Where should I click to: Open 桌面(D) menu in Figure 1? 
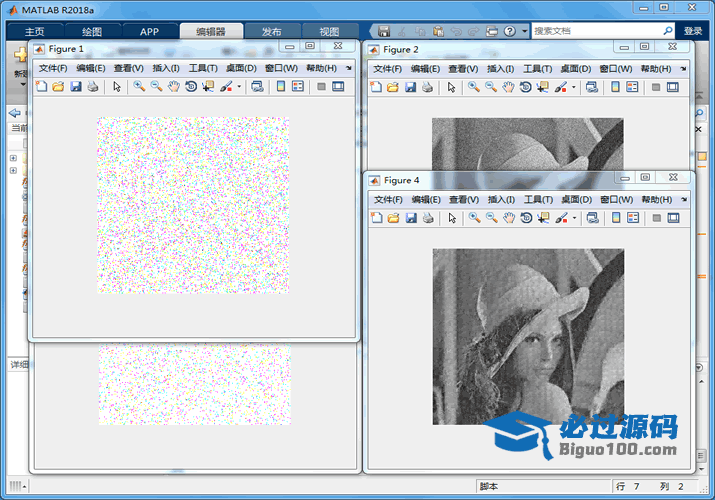coord(241,68)
